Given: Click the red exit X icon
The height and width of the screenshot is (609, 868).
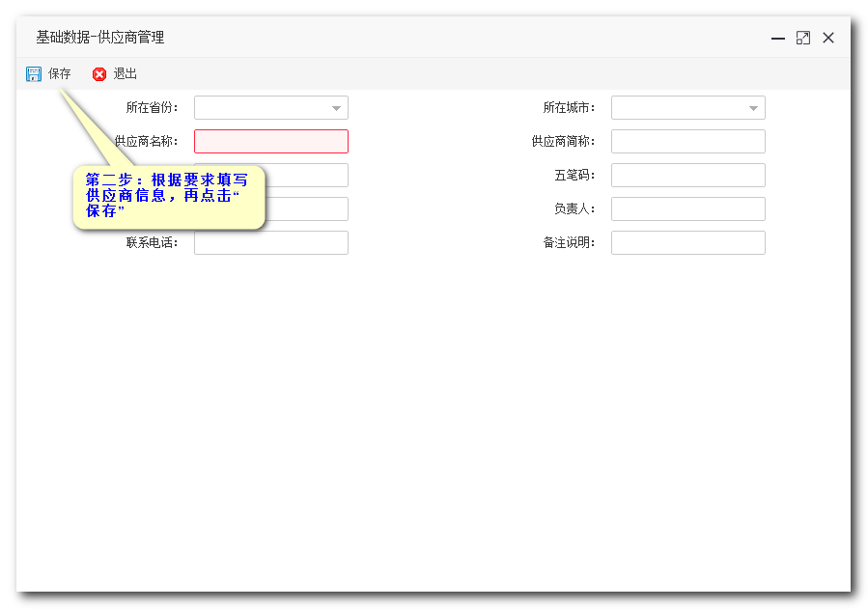Looking at the screenshot, I should 99,74.
